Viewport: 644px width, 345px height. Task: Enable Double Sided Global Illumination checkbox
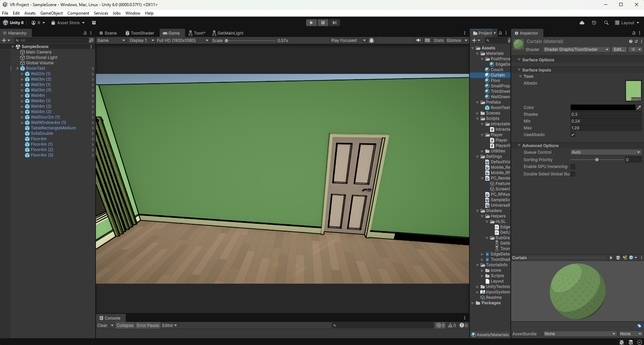pos(573,174)
